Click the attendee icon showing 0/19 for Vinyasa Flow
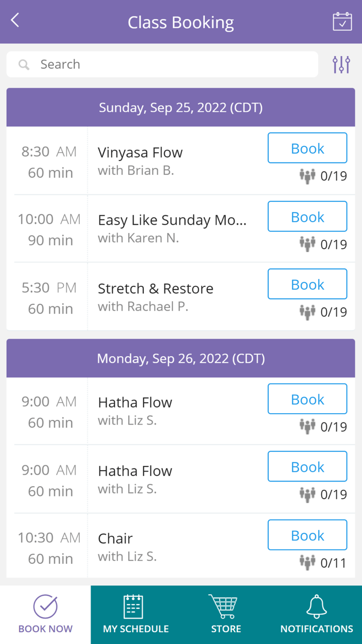Viewport: 362px width, 644px height. [307, 175]
